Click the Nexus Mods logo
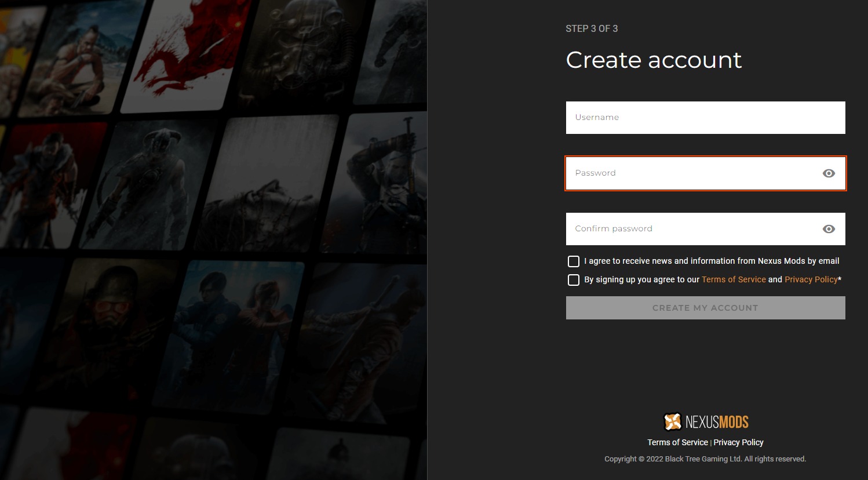This screenshot has height=480, width=868. click(x=706, y=421)
